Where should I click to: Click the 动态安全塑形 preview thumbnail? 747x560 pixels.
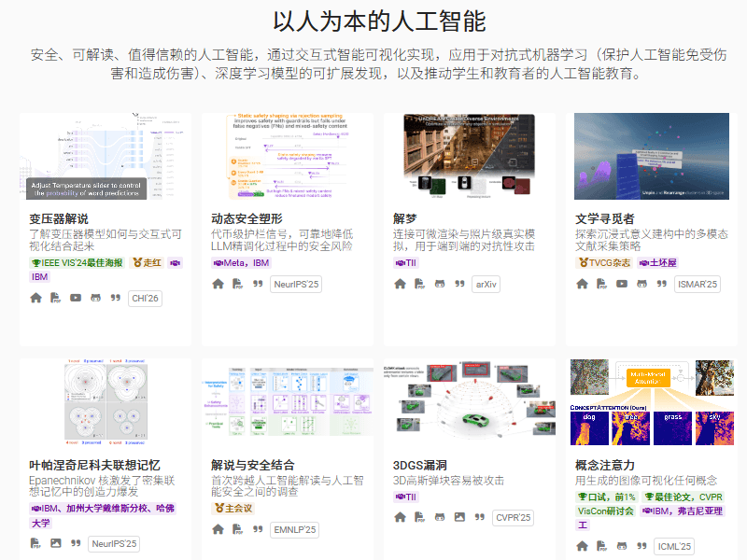tap(288, 156)
